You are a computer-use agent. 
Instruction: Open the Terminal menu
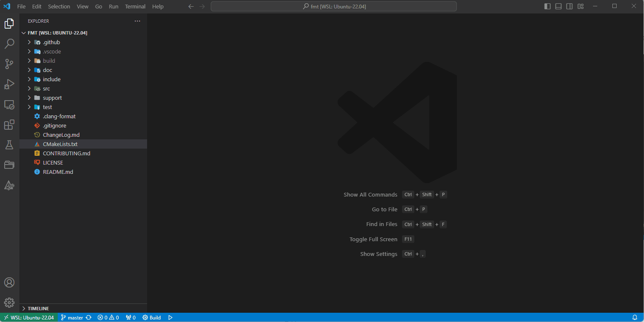coord(135,6)
